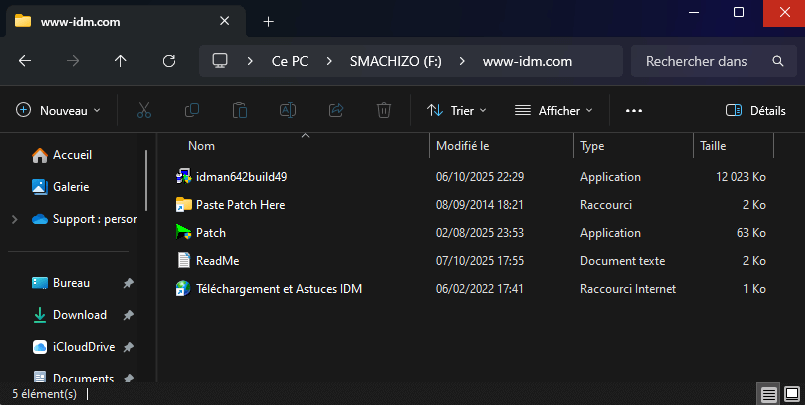805x405 pixels.
Task: Expand the chevron after Ce PC
Action: tap(329, 61)
